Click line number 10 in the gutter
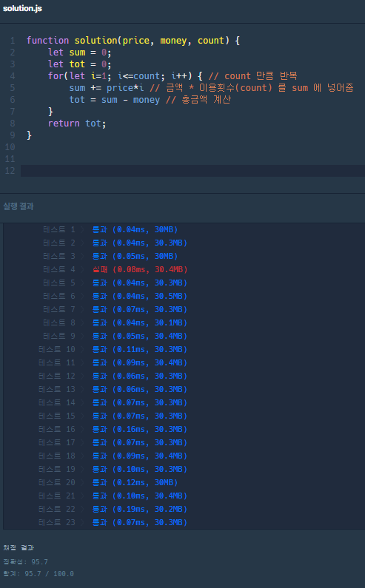This screenshot has height=588, width=365. click(x=10, y=147)
